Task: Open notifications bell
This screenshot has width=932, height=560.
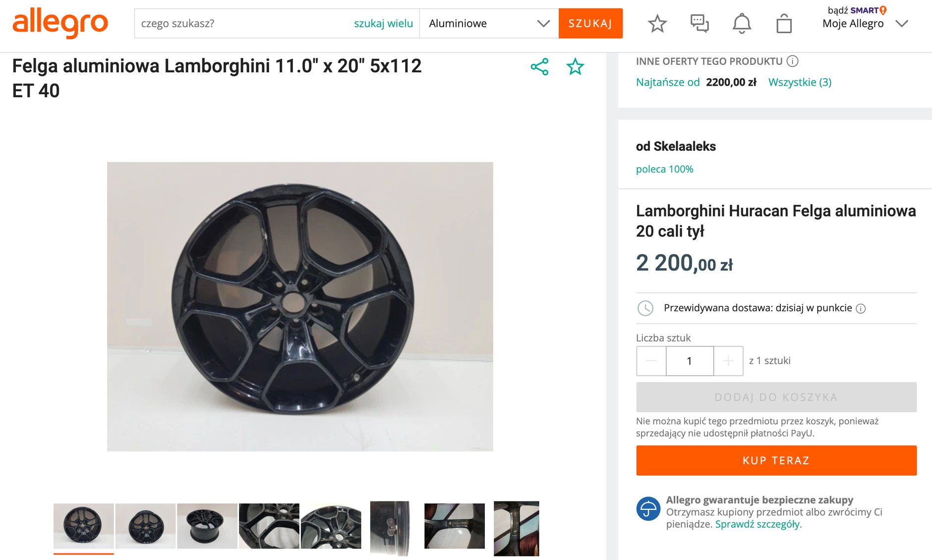Action: 742,23
